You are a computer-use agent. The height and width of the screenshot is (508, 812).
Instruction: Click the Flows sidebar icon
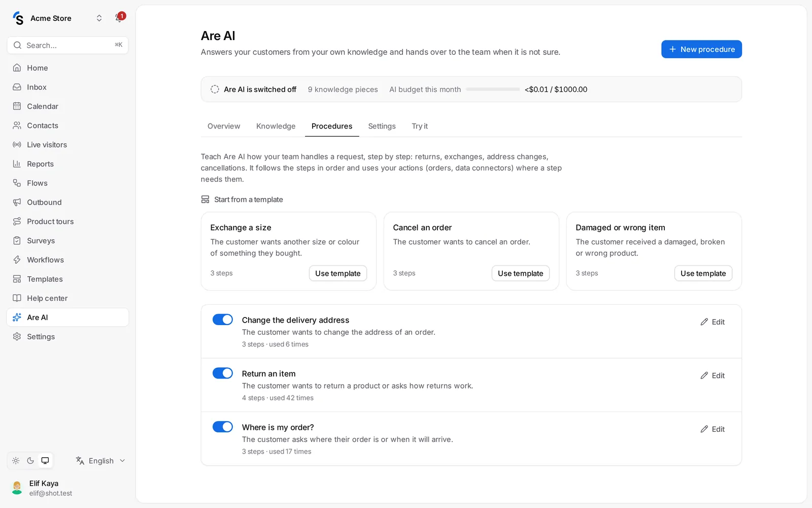tap(17, 183)
